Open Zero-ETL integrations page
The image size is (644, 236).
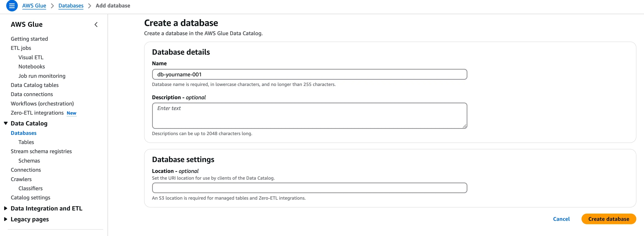pos(37,113)
